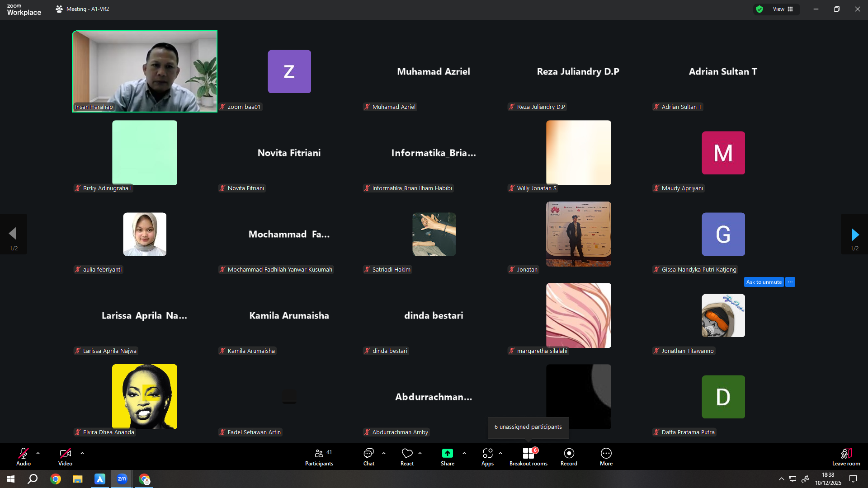The width and height of the screenshot is (868, 488).
Task: Open File Explorer from the taskbar
Action: (78, 479)
